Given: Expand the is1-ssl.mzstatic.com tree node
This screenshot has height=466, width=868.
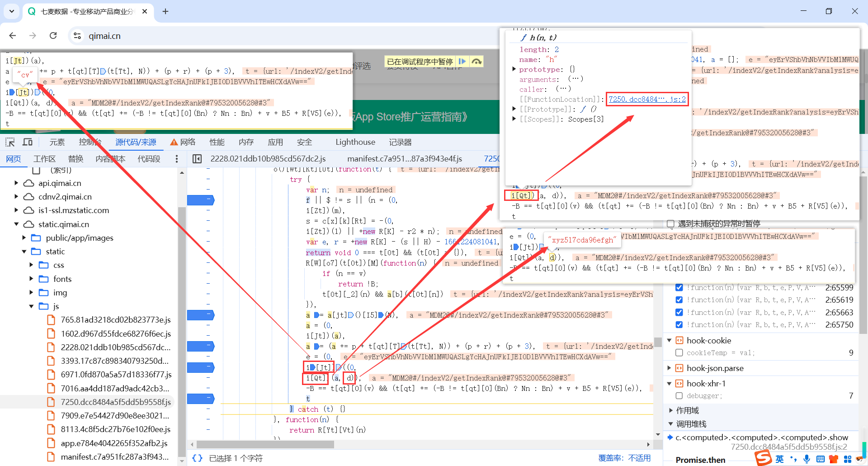Looking at the screenshot, I should [16, 210].
